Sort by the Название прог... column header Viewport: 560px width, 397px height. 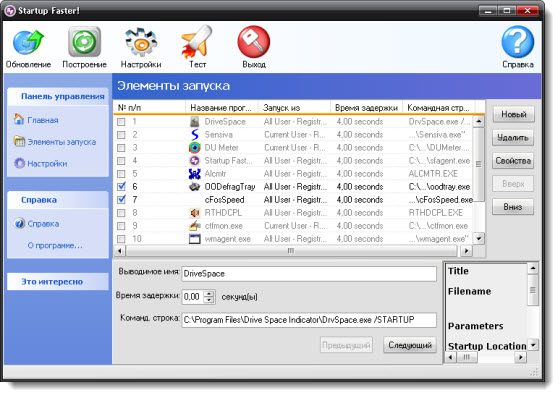point(222,107)
